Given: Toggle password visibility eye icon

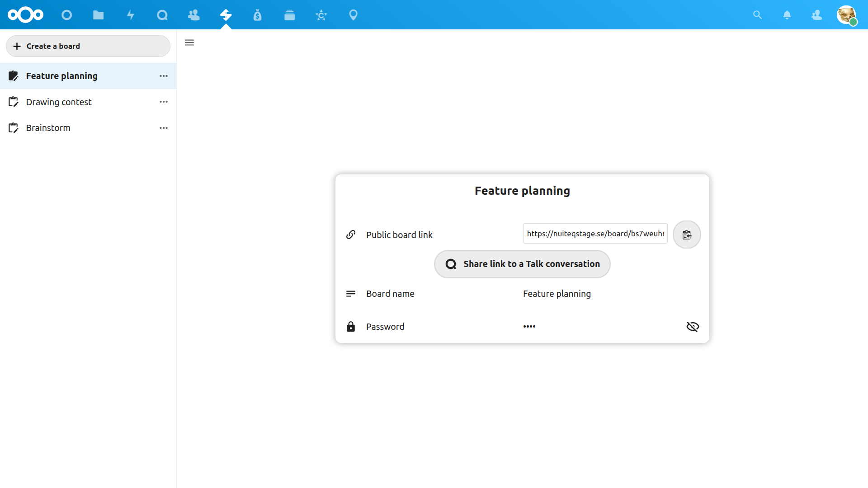Looking at the screenshot, I should click(x=692, y=327).
